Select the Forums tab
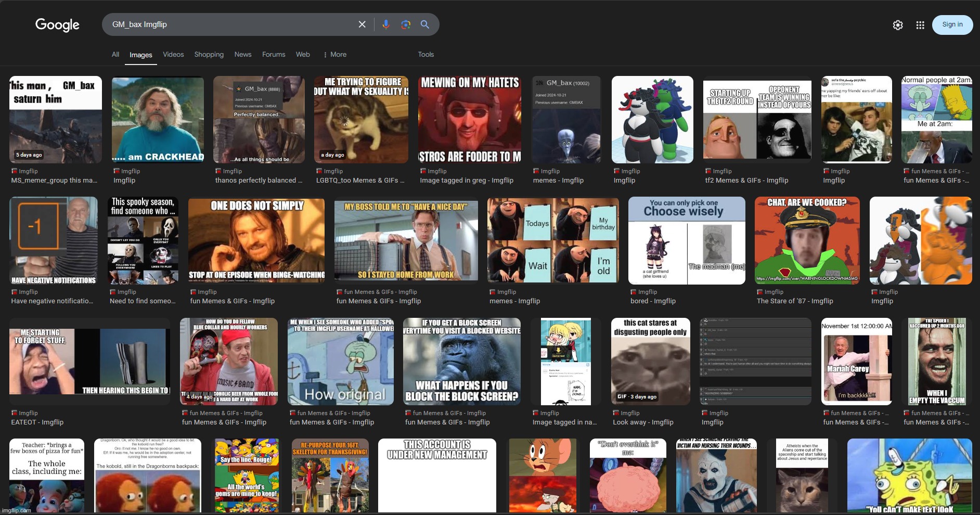 [274, 55]
